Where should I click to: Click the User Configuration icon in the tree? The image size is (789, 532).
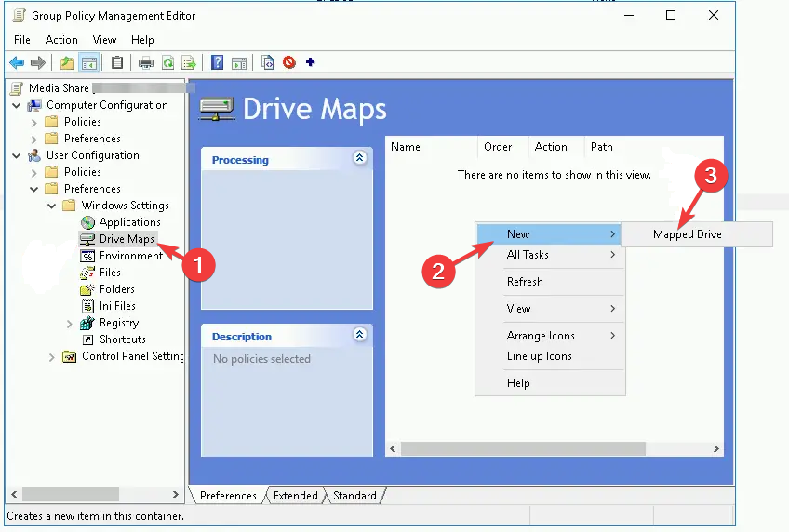(x=34, y=155)
